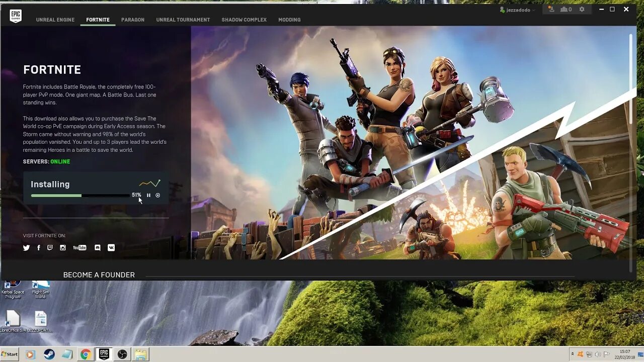Click the Become a Founder heading
Screen dimensions: 644x362
99,275
